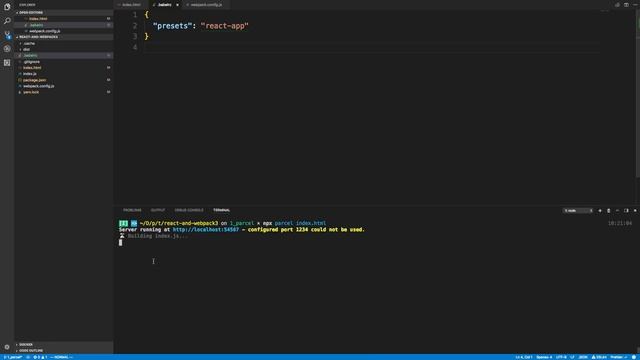Open the terminal shell selector dropdown
The height and width of the screenshot is (360, 640).
[578, 211]
